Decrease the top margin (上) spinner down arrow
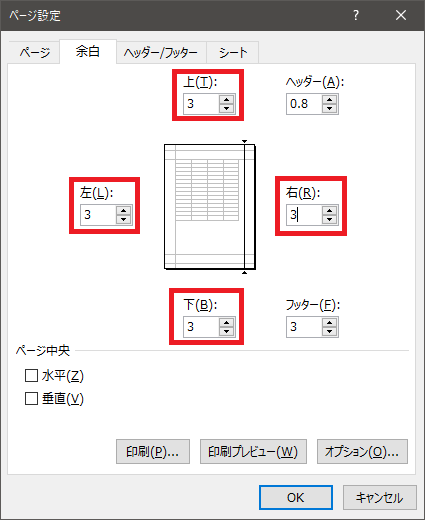The width and height of the screenshot is (425, 520). point(227,108)
